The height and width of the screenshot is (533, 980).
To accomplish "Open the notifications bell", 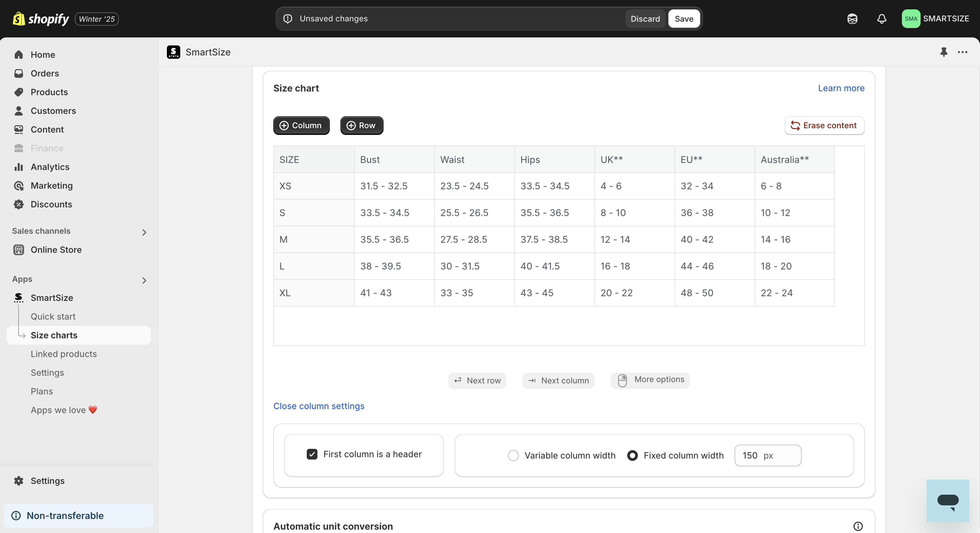I will click(x=882, y=19).
